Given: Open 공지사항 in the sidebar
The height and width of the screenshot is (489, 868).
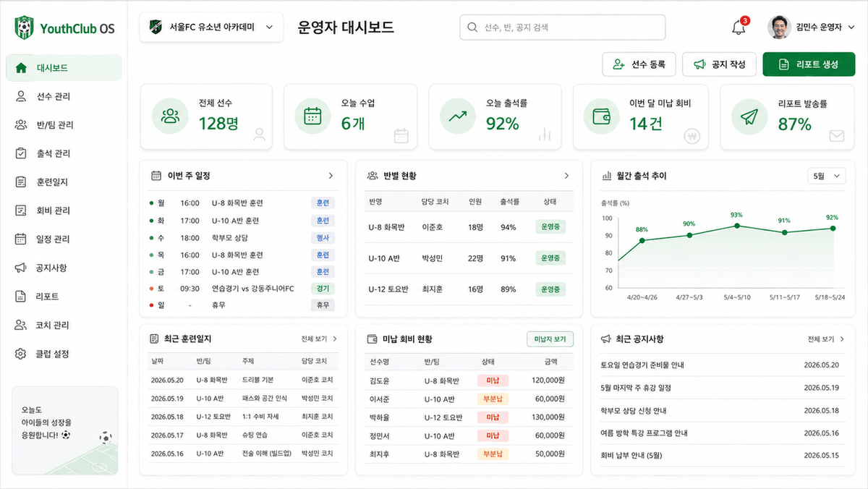Looking at the screenshot, I should (64, 268).
